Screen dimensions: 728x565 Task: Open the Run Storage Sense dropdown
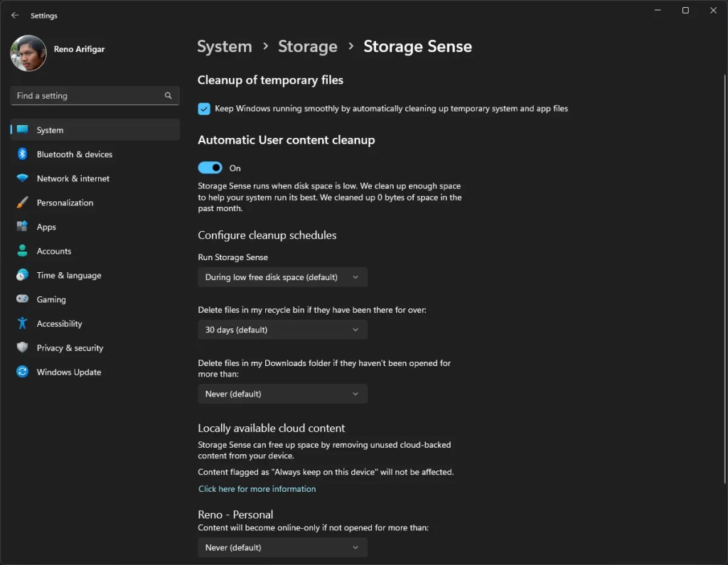pyautogui.click(x=282, y=277)
